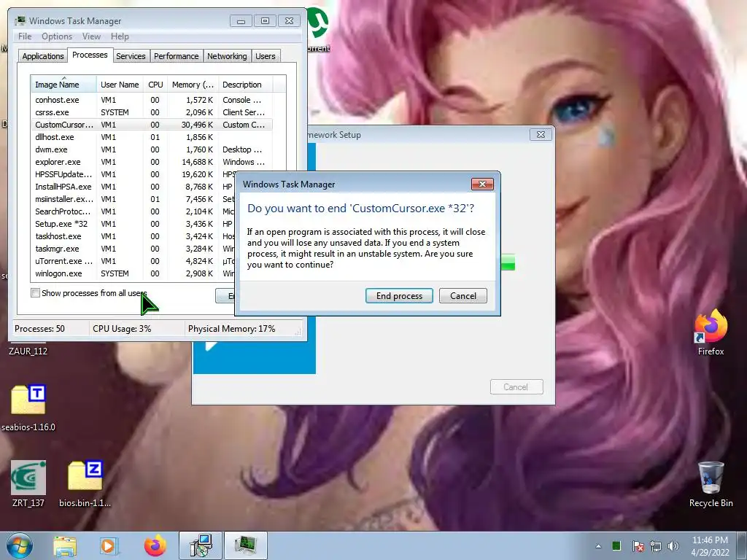The height and width of the screenshot is (560, 747).
Task: Select the HPSSFUpdate process row
Action: [x=133, y=174]
